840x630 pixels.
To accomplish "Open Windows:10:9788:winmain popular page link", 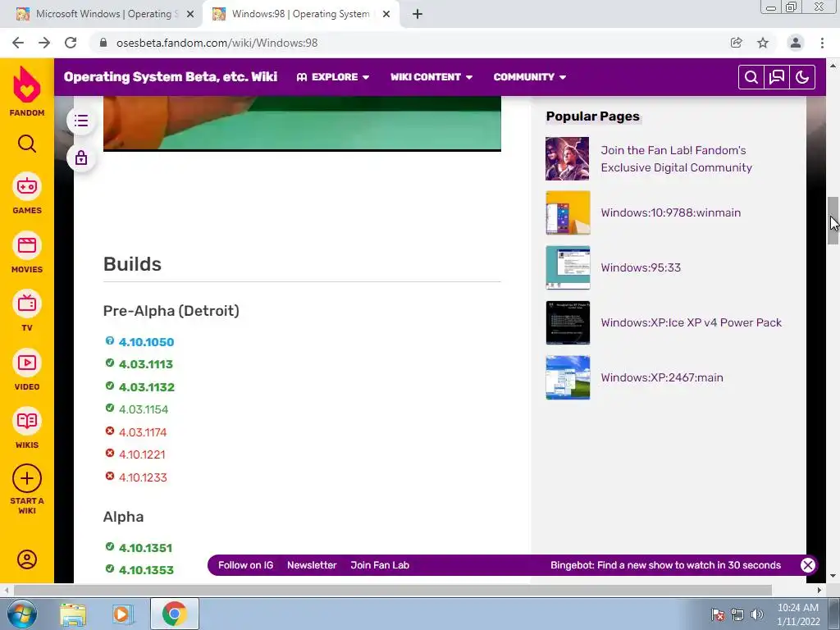I will [x=671, y=212].
